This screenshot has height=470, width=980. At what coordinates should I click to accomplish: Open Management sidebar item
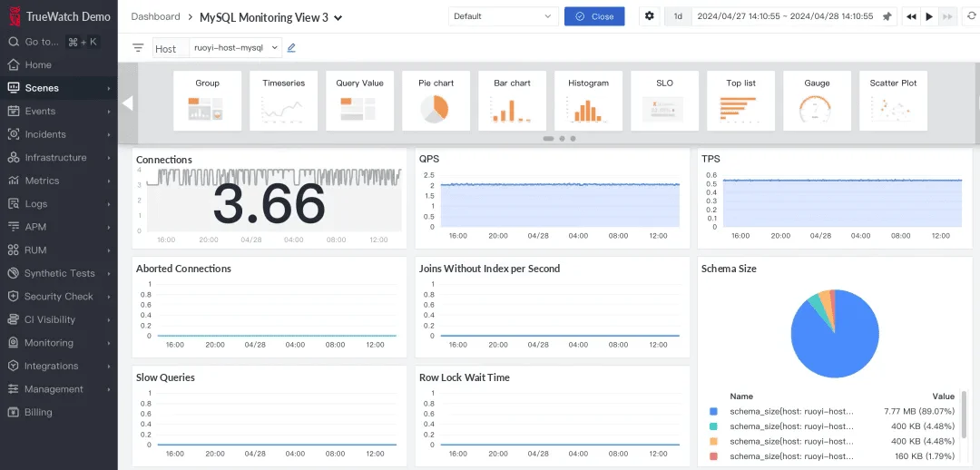tap(59, 388)
